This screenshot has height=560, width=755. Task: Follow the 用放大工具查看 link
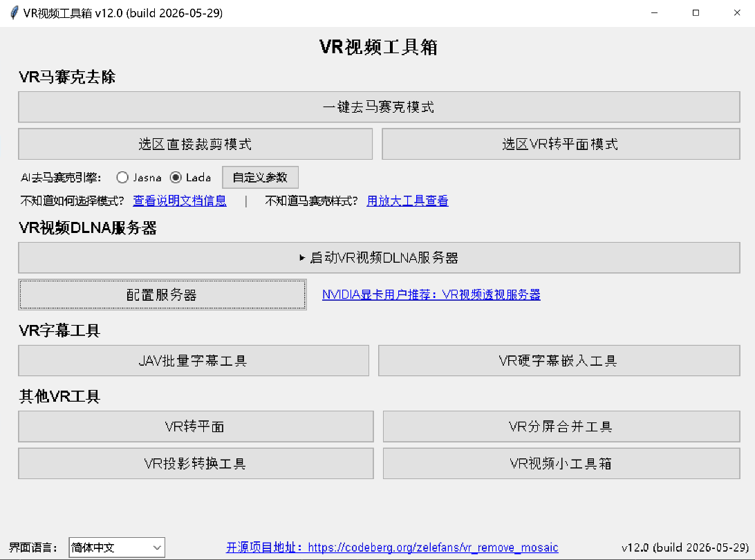point(407,200)
